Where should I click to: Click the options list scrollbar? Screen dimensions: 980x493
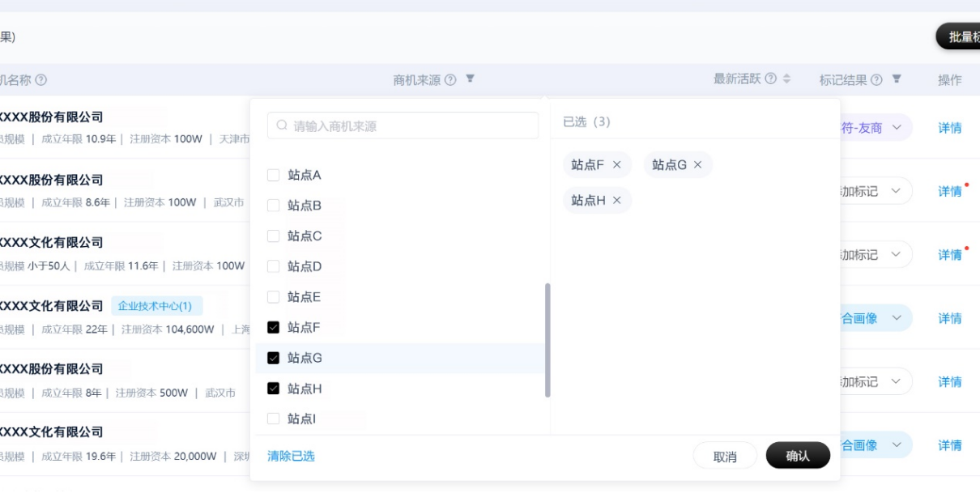point(548,340)
